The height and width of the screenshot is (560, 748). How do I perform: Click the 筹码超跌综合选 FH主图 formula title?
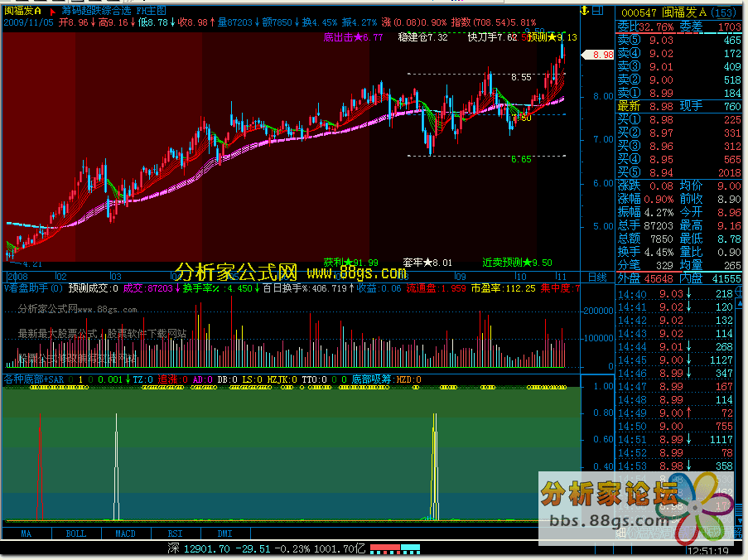pyautogui.click(x=113, y=11)
